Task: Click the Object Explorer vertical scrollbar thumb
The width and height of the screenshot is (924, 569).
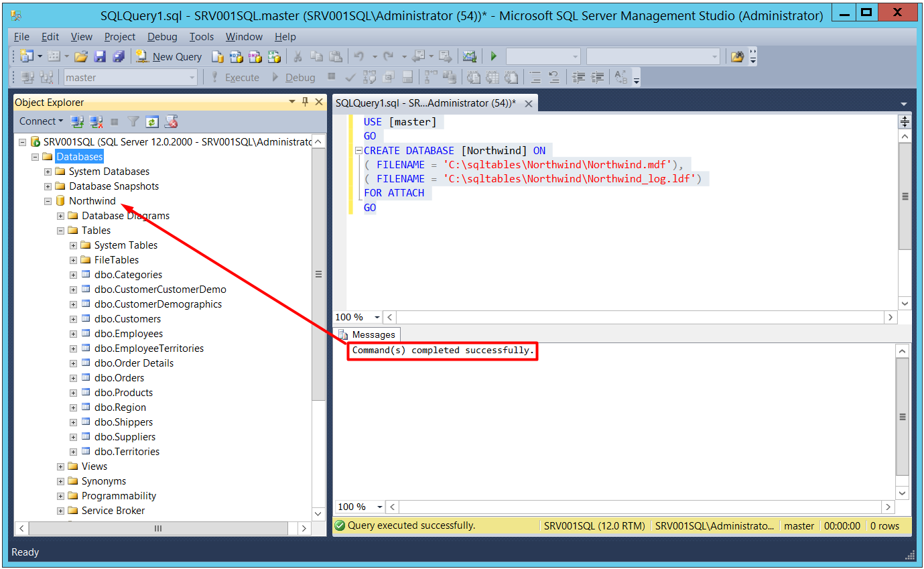Action: point(319,275)
